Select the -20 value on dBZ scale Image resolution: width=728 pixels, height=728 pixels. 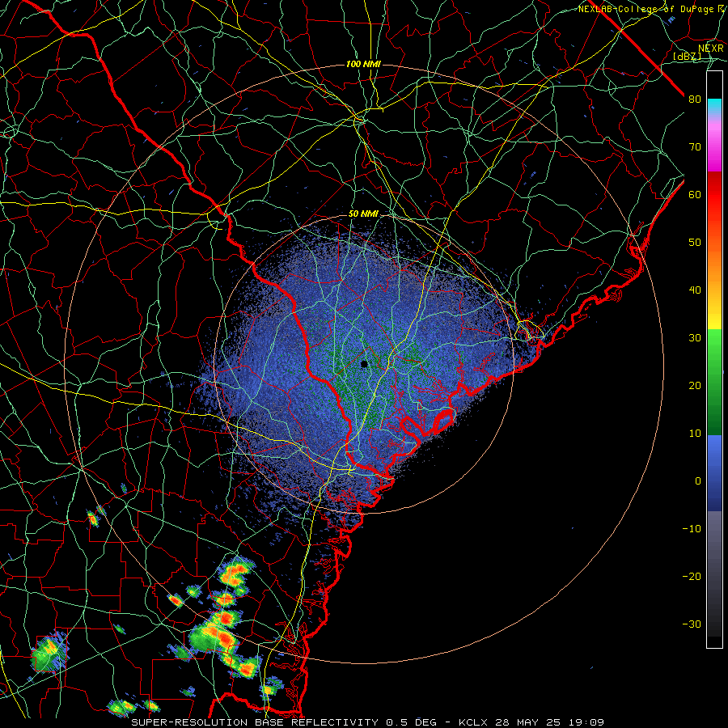point(692,577)
